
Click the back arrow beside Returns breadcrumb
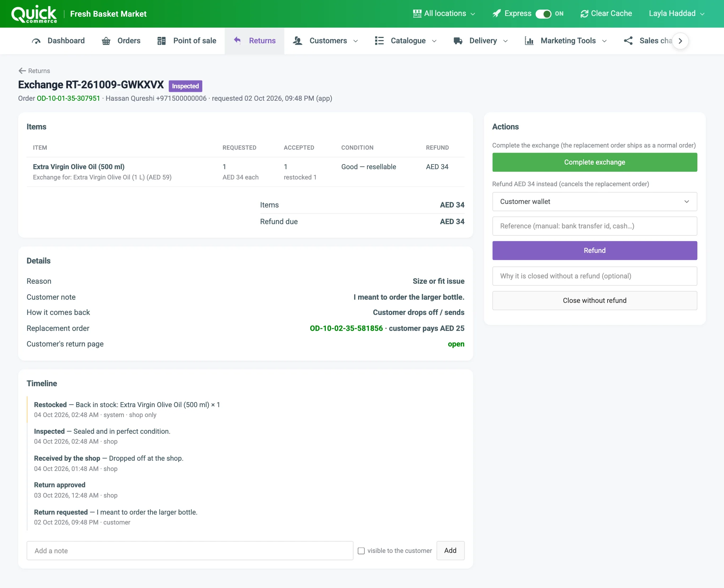22,71
